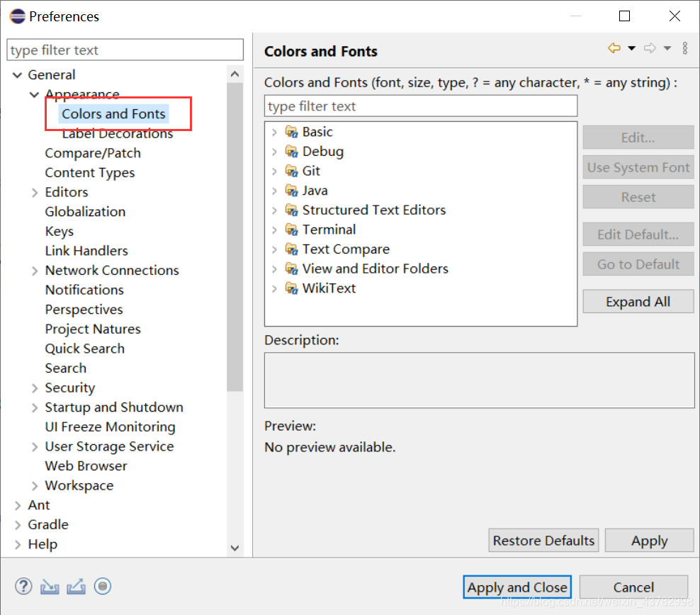Select Globalization in the tree
The height and width of the screenshot is (615, 700).
[85, 212]
